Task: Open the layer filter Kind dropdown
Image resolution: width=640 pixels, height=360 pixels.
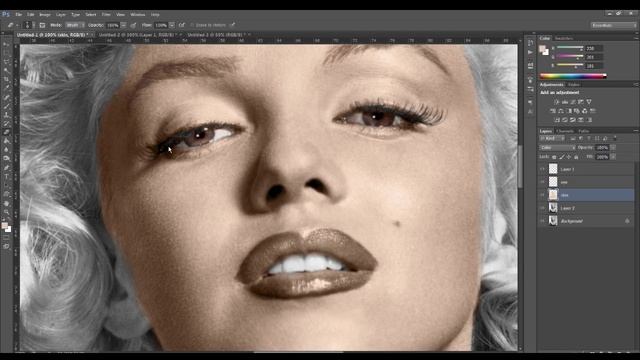Action: pyautogui.click(x=552, y=138)
